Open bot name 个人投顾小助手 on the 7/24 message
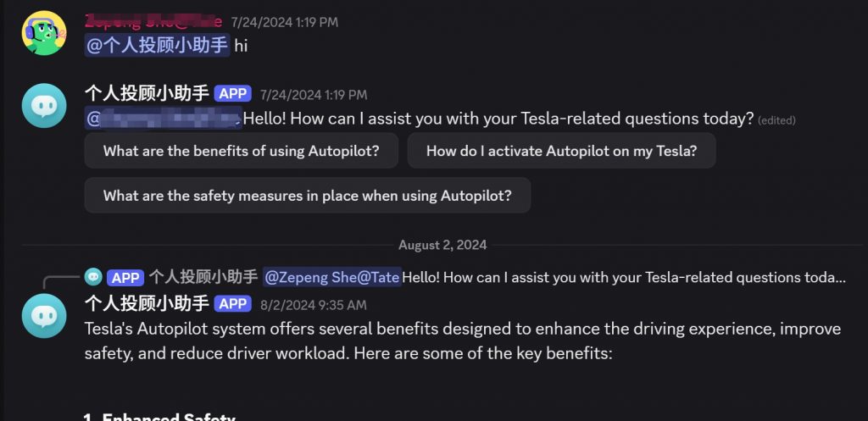The image size is (868, 421). pyautogui.click(x=147, y=93)
